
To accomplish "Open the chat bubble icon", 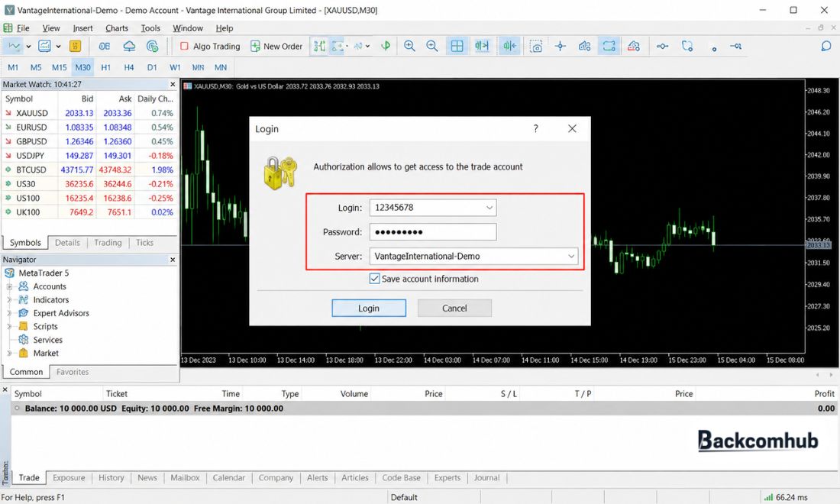I will pos(826,47).
